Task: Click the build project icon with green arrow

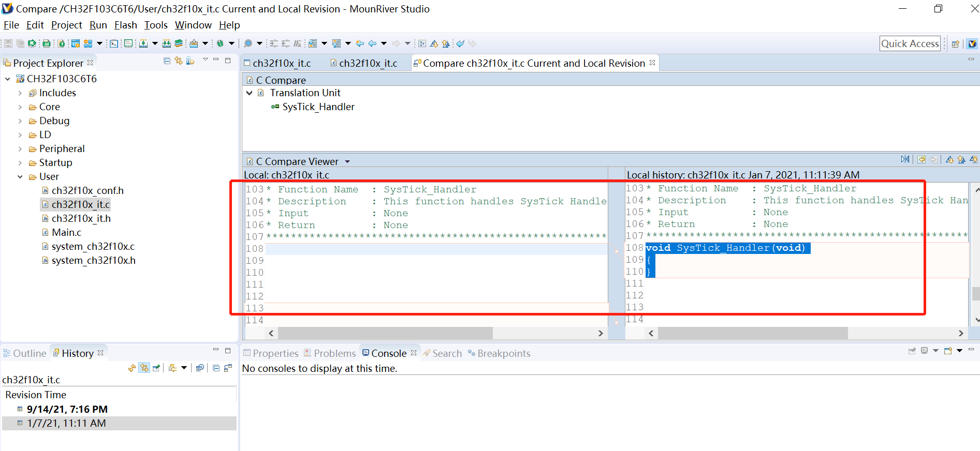Action: 32,43
